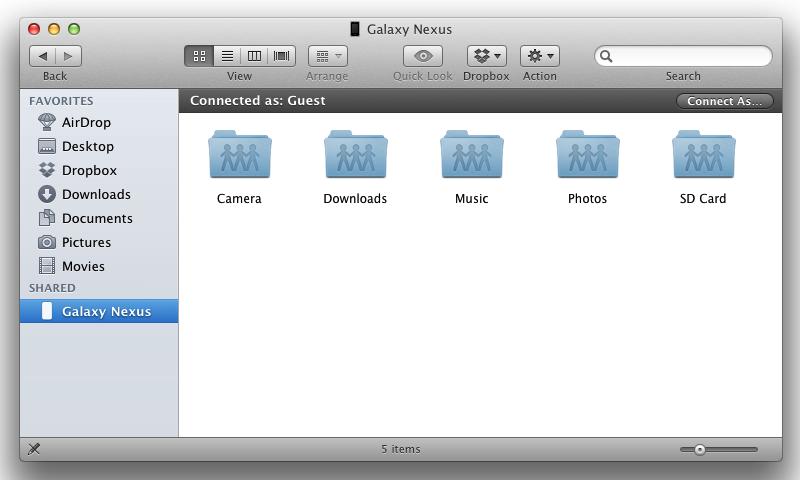Open the Arrange dropdown
This screenshot has width=800, height=480.
click(x=328, y=56)
